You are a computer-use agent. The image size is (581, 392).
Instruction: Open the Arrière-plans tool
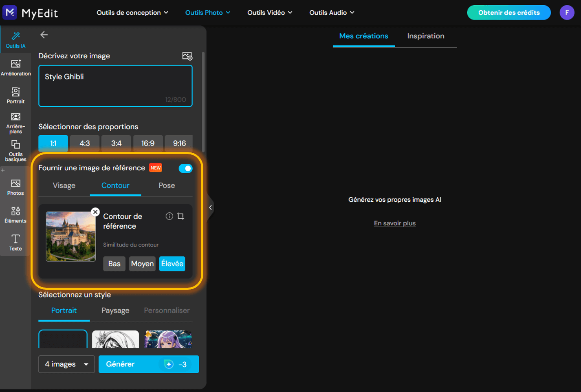tap(15, 123)
